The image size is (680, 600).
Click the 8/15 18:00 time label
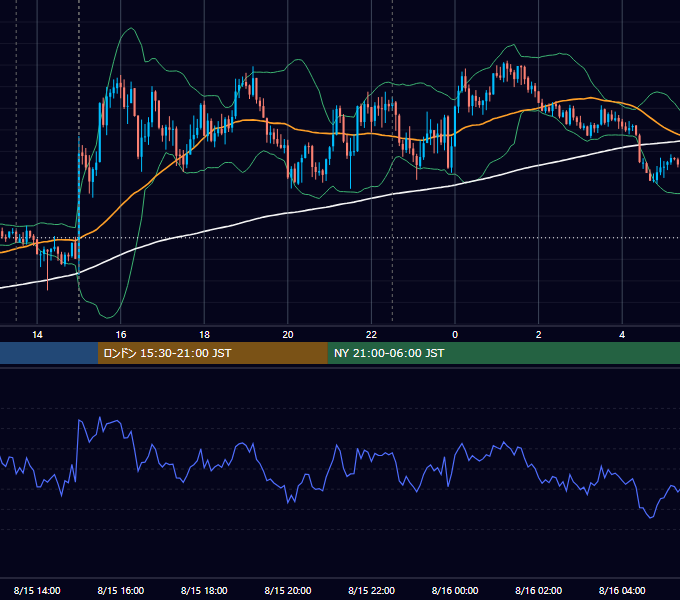(204, 590)
